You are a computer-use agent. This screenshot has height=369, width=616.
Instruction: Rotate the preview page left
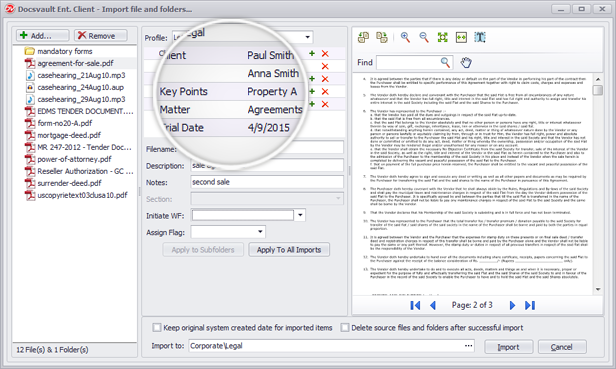click(x=363, y=37)
